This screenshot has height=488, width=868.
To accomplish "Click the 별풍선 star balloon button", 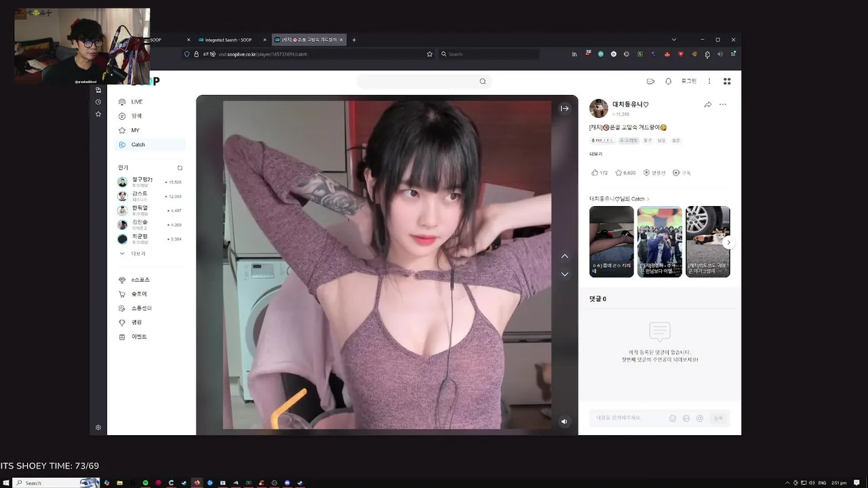I will pyautogui.click(x=654, y=173).
